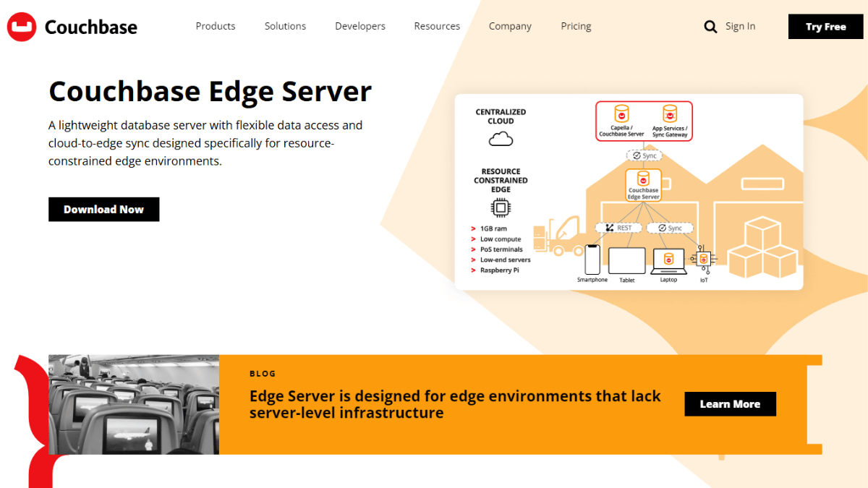Click the Laptop icon in diagram
Viewport: 868px width, 488px height.
point(668,260)
